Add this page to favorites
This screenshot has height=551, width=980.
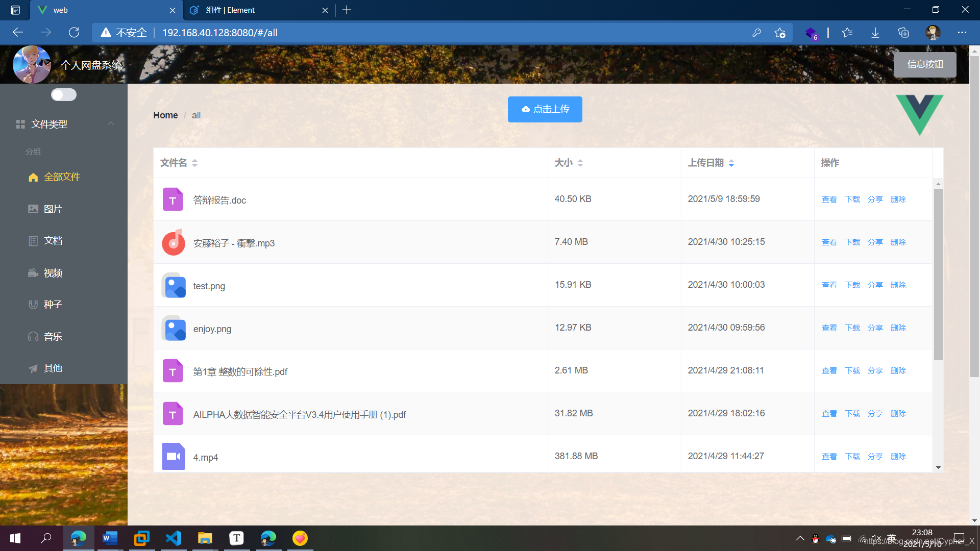coord(779,33)
